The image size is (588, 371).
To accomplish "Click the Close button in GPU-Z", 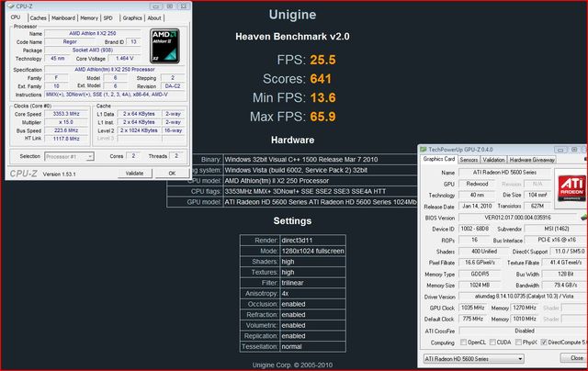I will [575, 358].
